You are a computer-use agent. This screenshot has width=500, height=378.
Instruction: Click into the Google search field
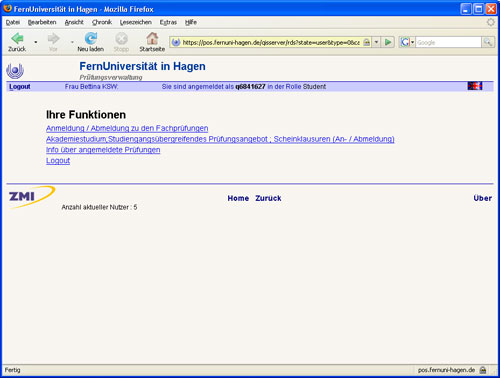point(448,42)
